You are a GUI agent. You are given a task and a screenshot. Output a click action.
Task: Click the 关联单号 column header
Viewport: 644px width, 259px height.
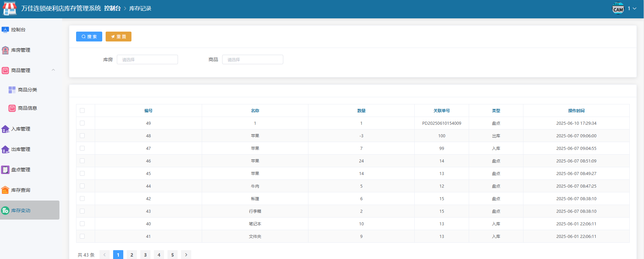point(442,110)
